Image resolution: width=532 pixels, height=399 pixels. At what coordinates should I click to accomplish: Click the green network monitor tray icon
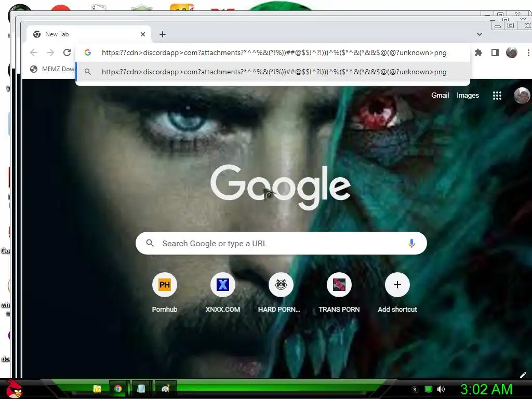[x=429, y=389]
